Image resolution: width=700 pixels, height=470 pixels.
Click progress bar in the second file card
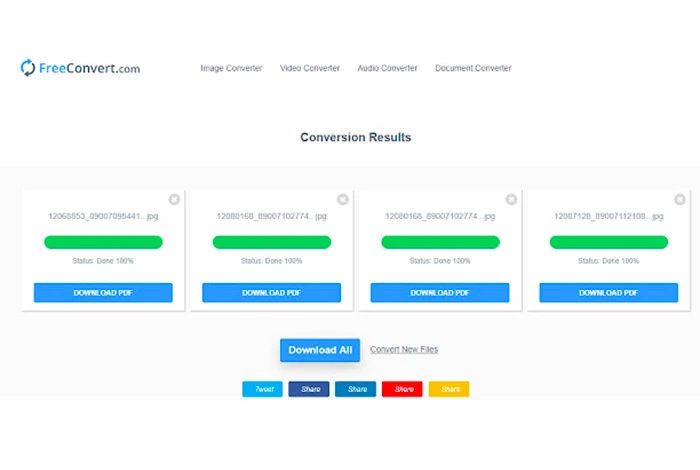pos(271,242)
